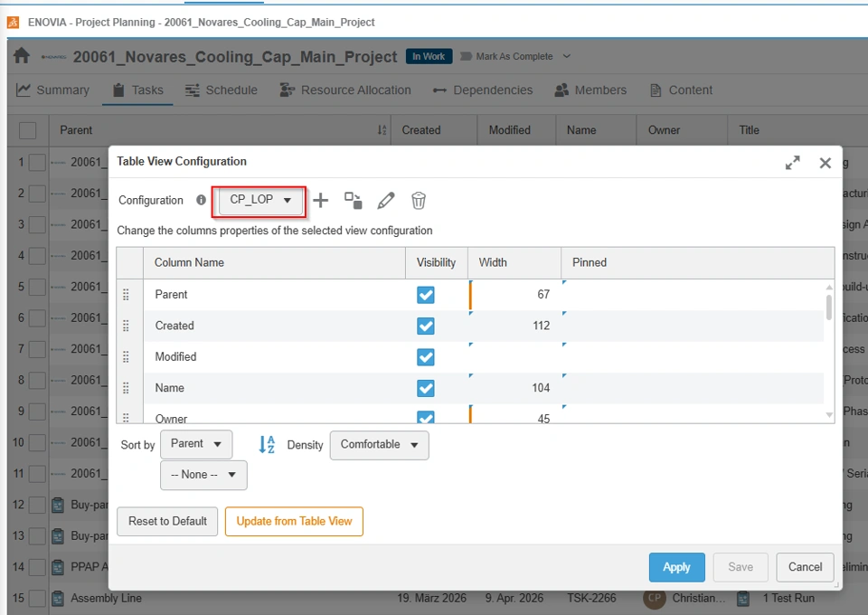Click the Save button
The image size is (868, 615).
pos(741,567)
